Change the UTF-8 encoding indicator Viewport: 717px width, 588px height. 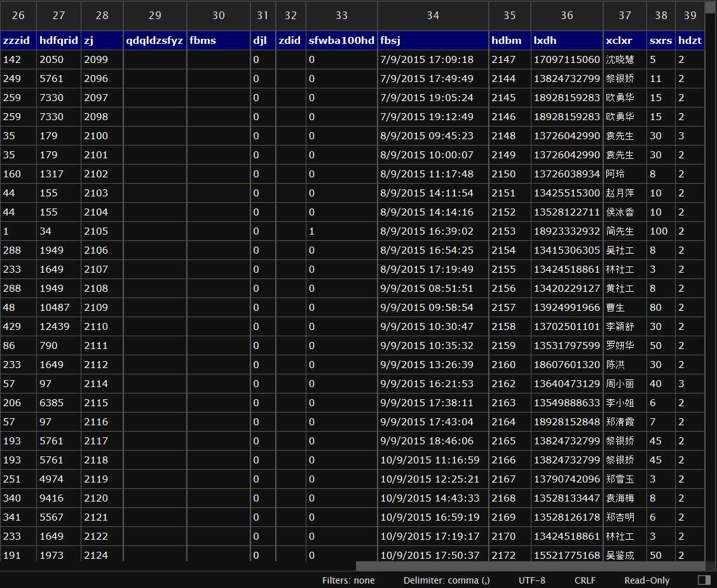532,580
